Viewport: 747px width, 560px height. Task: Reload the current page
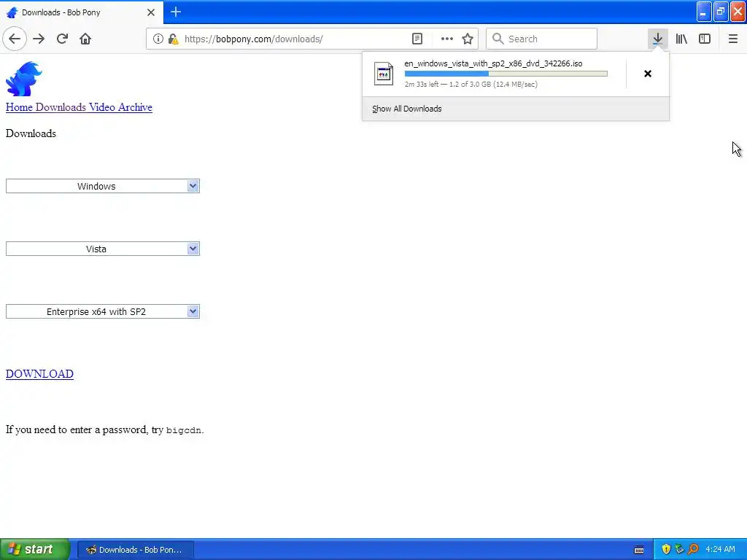tap(62, 39)
